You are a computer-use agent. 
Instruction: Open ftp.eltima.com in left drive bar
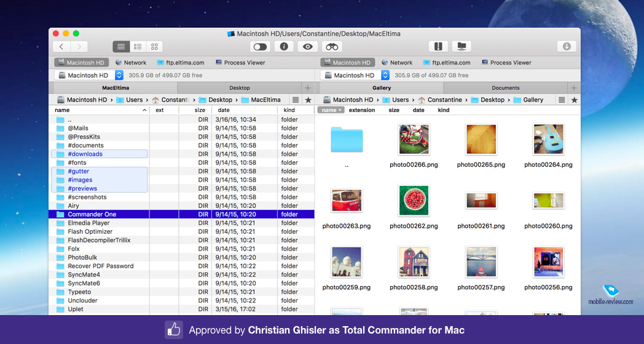click(180, 63)
